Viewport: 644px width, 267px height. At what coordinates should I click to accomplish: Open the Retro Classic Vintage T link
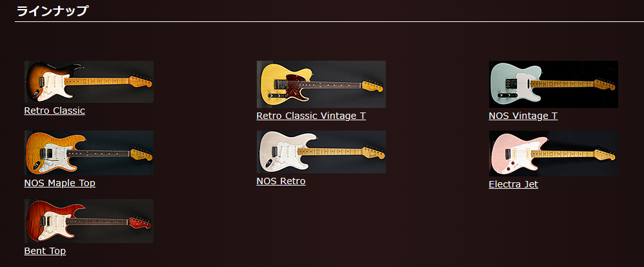click(x=311, y=116)
